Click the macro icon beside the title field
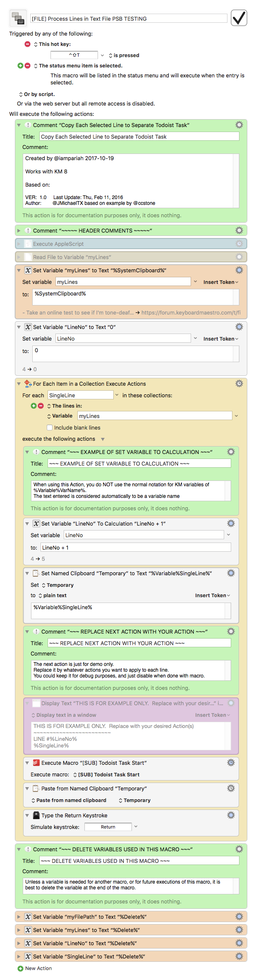This screenshot has height=980, width=256. [x=18, y=18]
